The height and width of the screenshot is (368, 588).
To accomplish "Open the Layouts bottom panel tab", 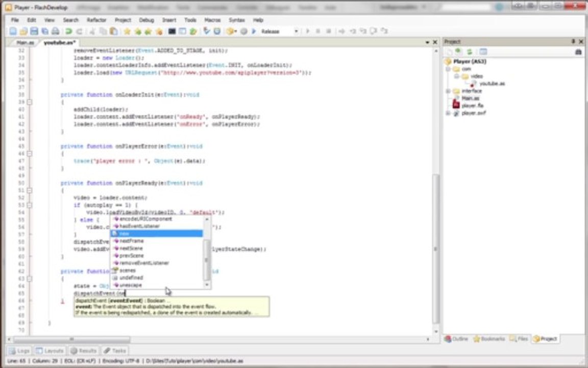I will pos(50,350).
